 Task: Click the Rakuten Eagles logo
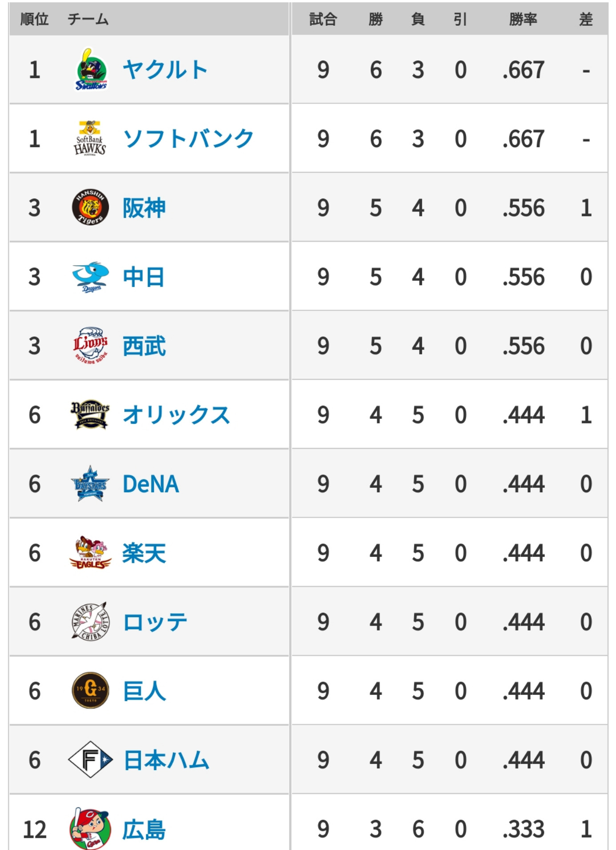coord(90,553)
